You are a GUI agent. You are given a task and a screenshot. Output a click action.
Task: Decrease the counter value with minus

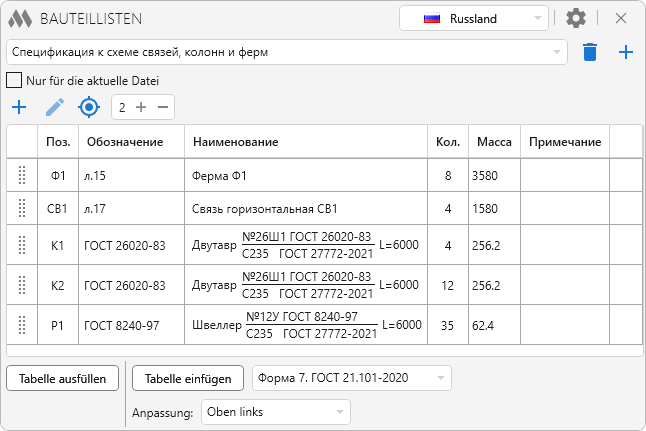pyautogui.click(x=162, y=107)
